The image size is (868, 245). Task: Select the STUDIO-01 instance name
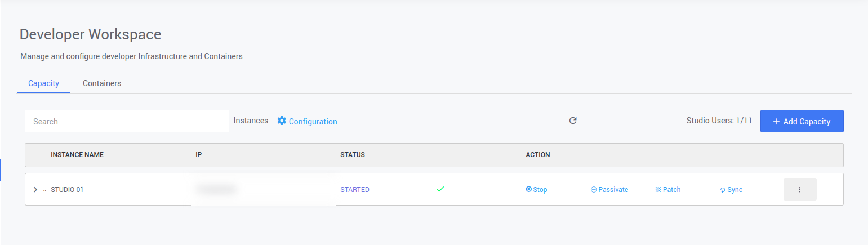[67, 190]
